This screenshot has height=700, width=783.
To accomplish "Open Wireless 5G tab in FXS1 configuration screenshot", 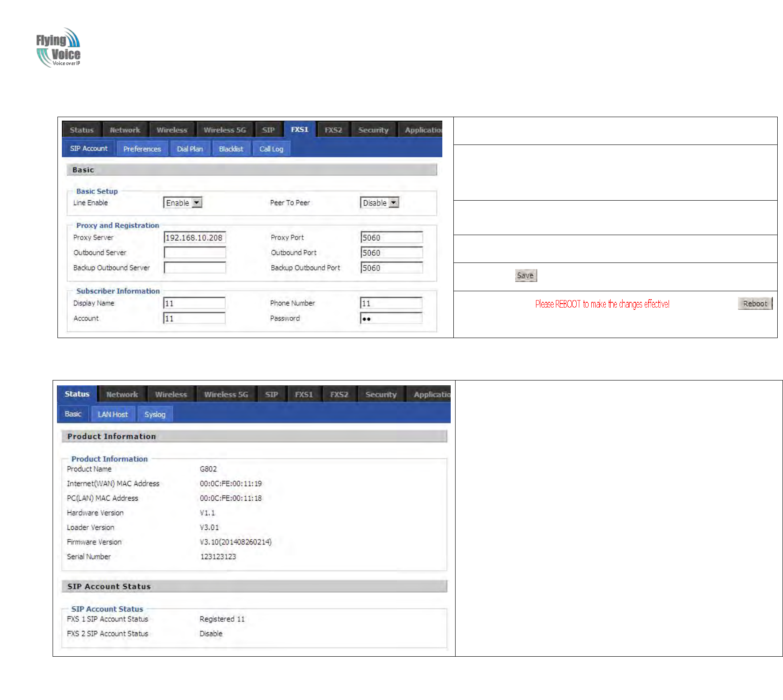I will click(x=225, y=130).
